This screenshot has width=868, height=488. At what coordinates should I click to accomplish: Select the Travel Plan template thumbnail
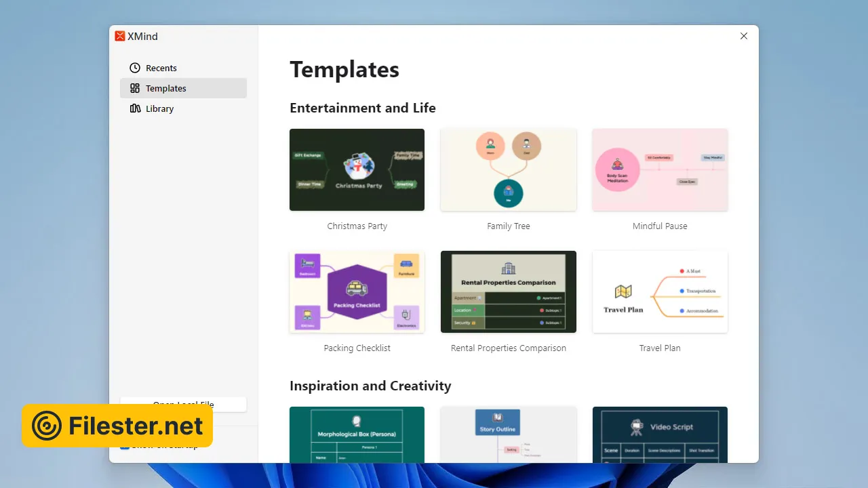[660, 291]
